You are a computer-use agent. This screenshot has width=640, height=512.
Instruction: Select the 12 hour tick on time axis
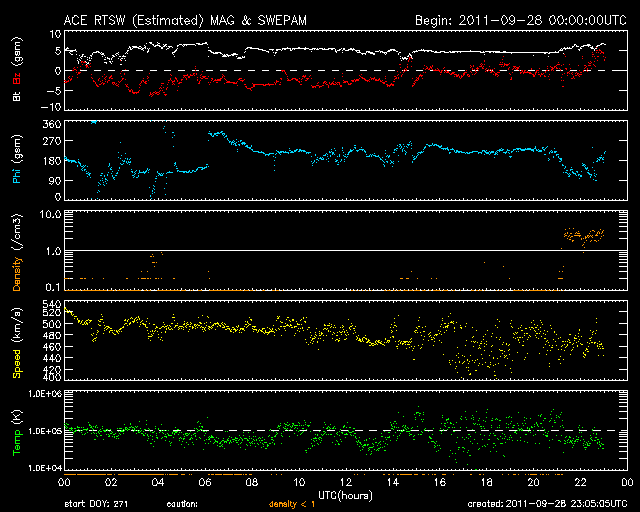344,482
